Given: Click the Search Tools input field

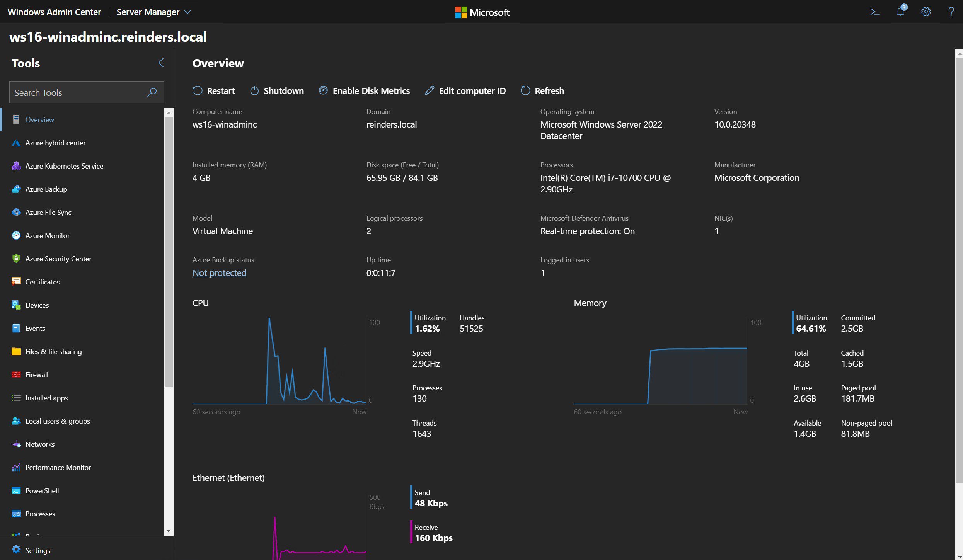Looking at the screenshot, I should tap(87, 92).
